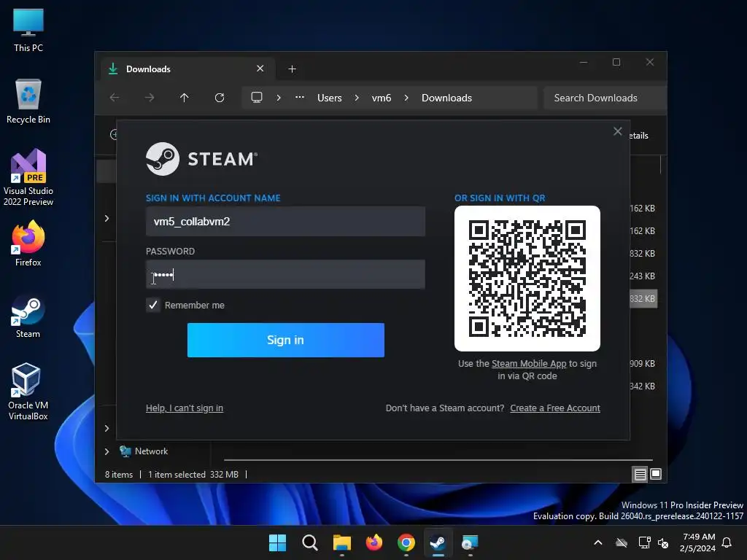Show hidden breadcrumb path with ellipsis

pyautogui.click(x=300, y=97)
